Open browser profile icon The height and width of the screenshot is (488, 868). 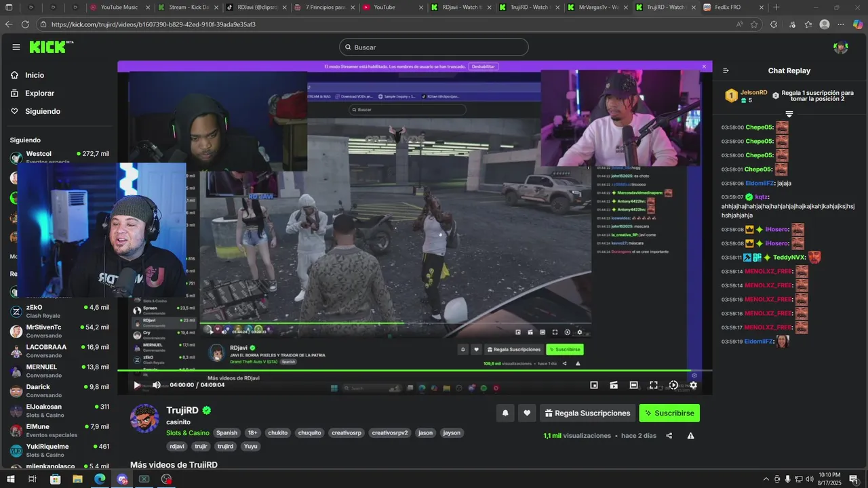click(825, 24)
